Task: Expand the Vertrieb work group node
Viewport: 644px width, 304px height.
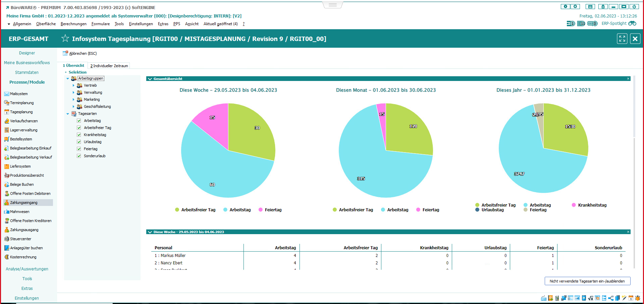Action: click(73, 85)
